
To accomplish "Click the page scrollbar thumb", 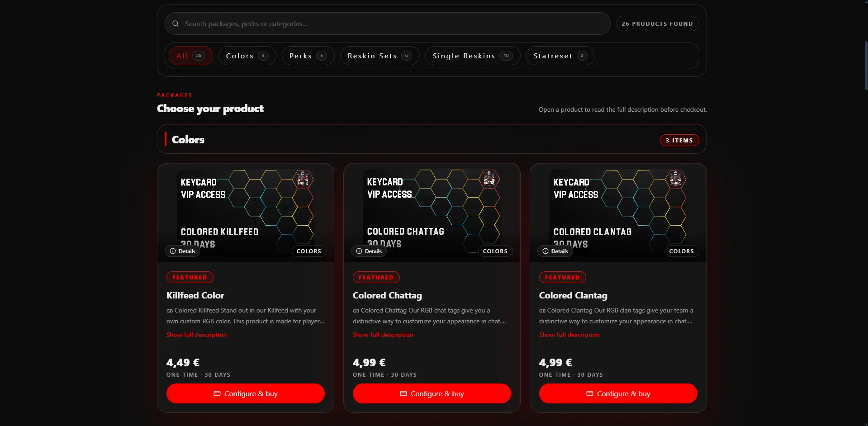I will coord(866,66).
